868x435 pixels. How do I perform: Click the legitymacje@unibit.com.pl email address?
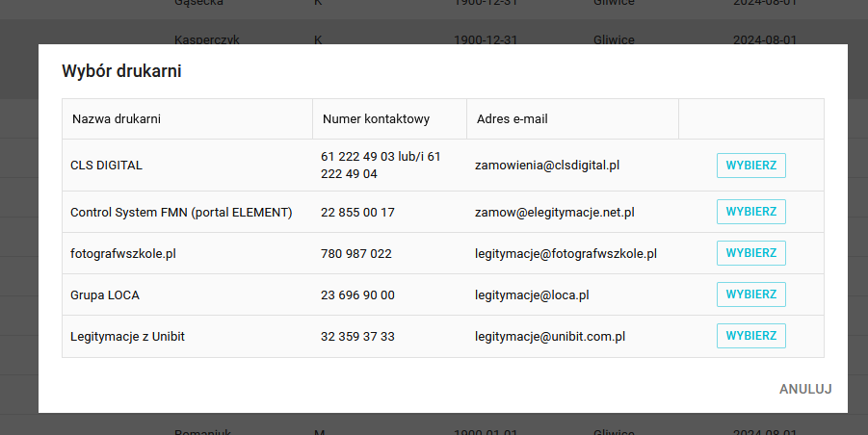550,337
